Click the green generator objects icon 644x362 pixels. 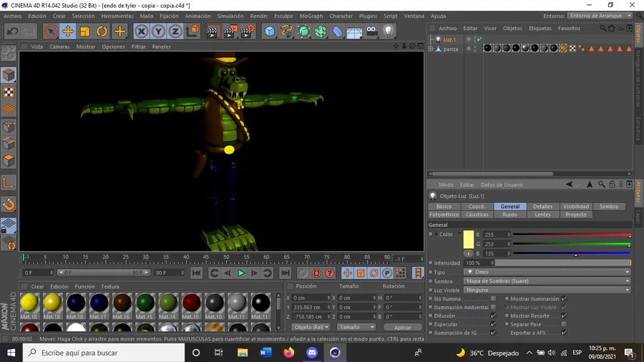(304, 31)
